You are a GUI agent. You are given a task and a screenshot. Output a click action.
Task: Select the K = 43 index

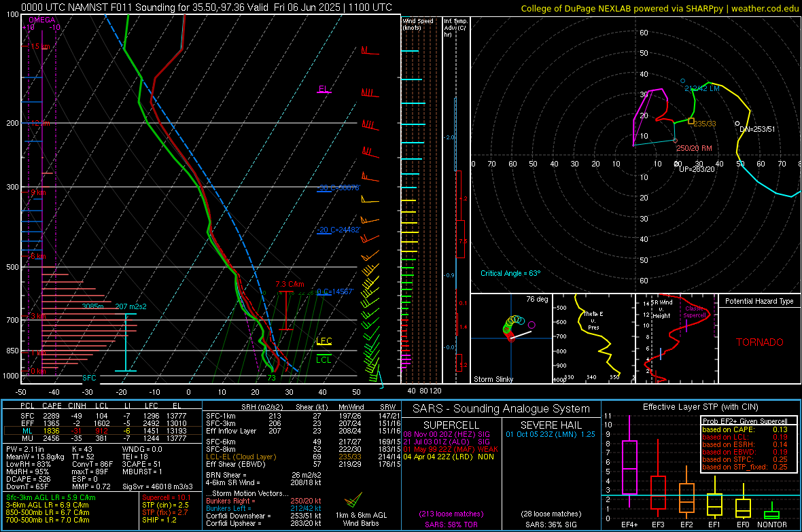pyautogui.click(x=82, y=449)
